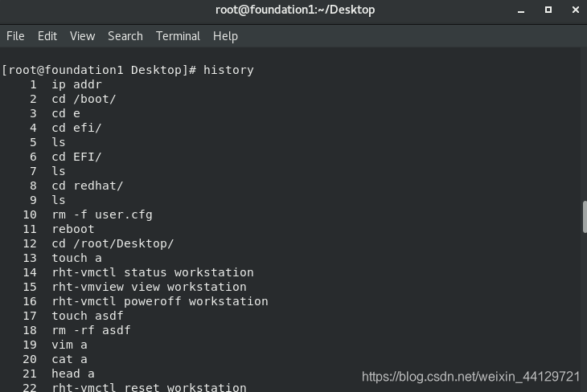Click line 'rht-vmctl status workstation'
Viewport: 587px width, 392px height.
[x=153, y=272]
